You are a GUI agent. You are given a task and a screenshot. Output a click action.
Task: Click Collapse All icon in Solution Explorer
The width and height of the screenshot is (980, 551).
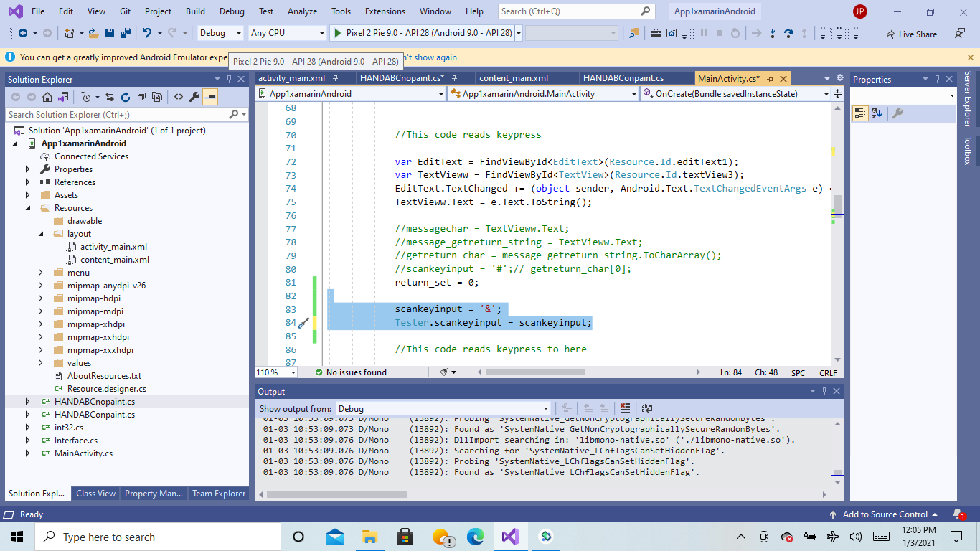pyautogui.click(x=141, y=97)
